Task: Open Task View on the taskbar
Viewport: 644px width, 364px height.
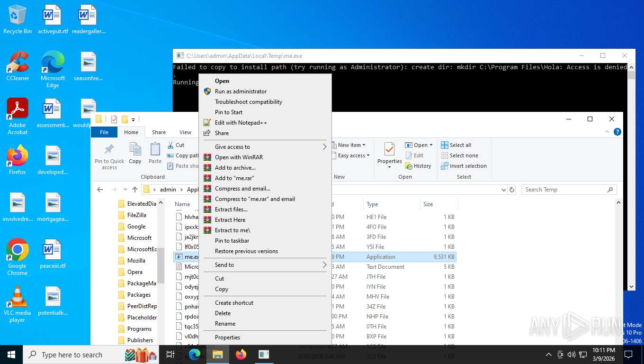Action: click(170, 355)
